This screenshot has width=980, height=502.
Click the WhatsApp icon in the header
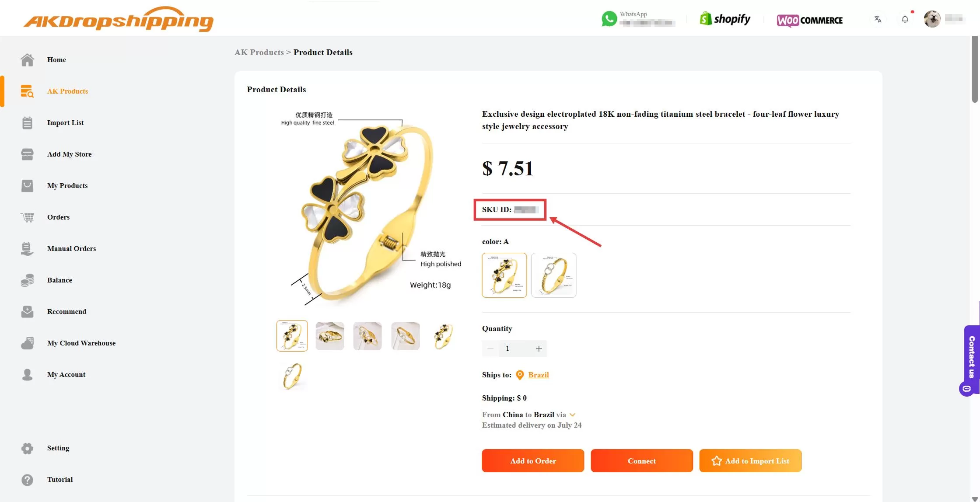[x=609, y=18]
